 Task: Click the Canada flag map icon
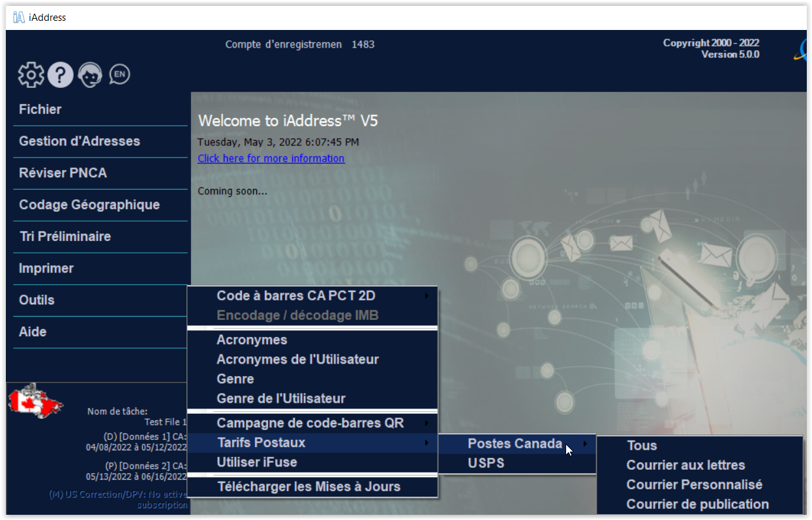36,400
